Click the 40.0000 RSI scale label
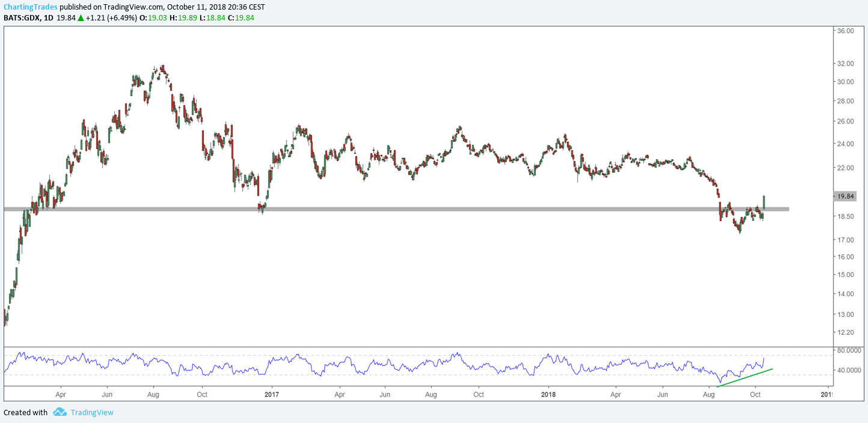Viewport: 868px width, 423px height. point(849,370)
